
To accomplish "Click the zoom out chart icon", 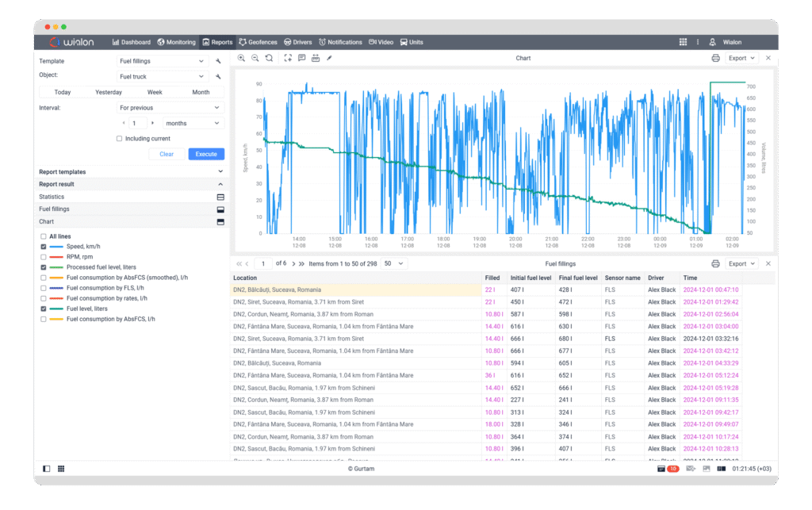I will pyautogui.click(x=255, y=58).
